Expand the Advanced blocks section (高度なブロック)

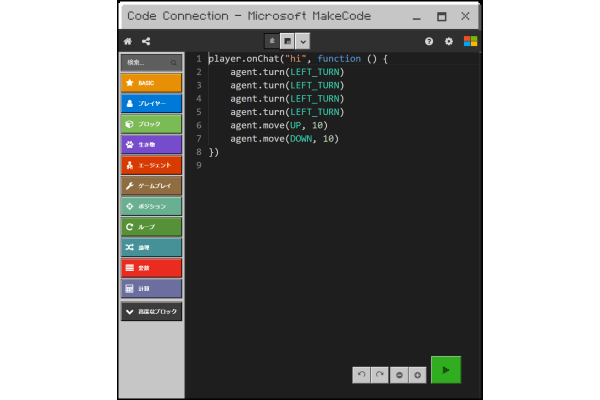(x=150, y=312)
